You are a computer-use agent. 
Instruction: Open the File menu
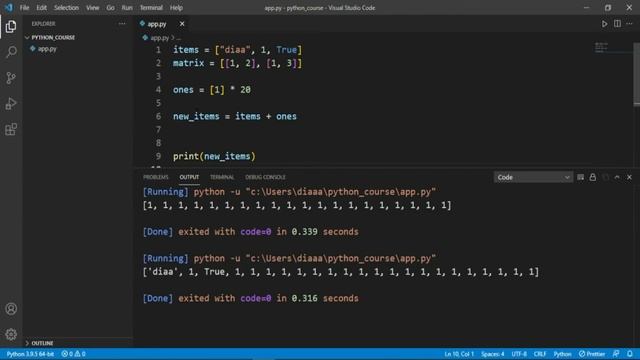pyautogui.click(x=24, y=8)
